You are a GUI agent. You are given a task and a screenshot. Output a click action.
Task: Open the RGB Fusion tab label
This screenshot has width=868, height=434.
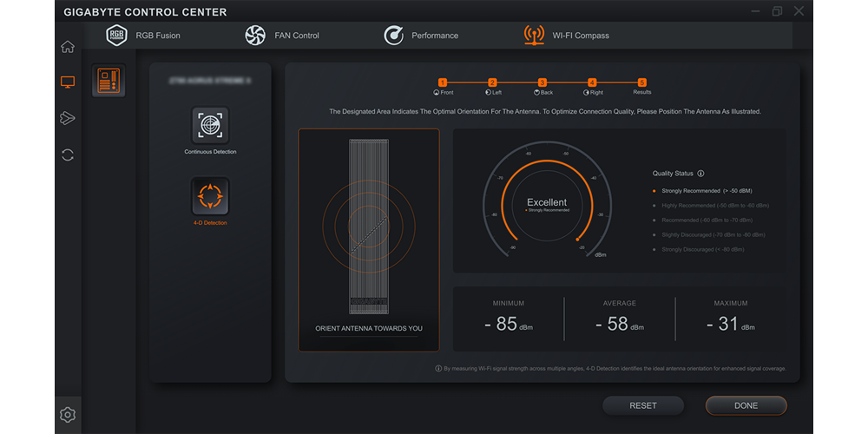click(158, 36)
